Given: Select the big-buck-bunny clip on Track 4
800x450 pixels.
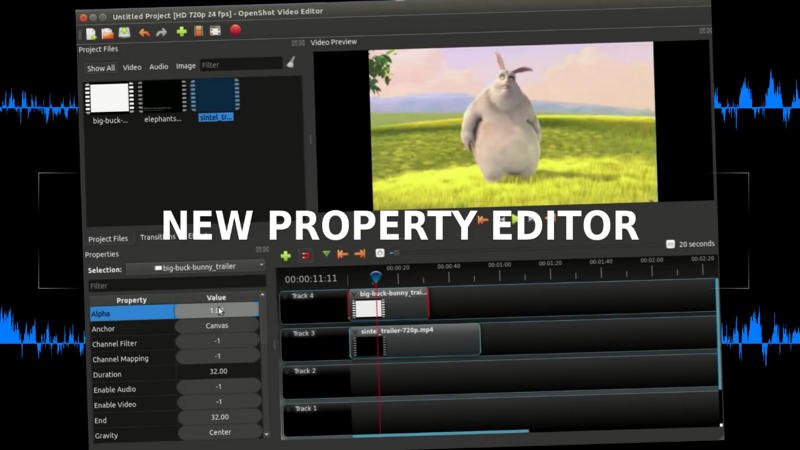Looking at the screenshot, I should [389, 304].
